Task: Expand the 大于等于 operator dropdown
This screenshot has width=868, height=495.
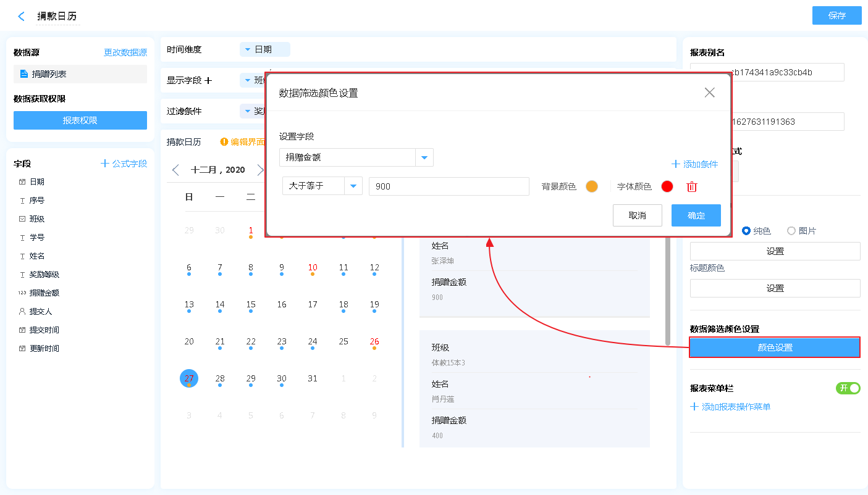Action: click(x=353, y=186)
